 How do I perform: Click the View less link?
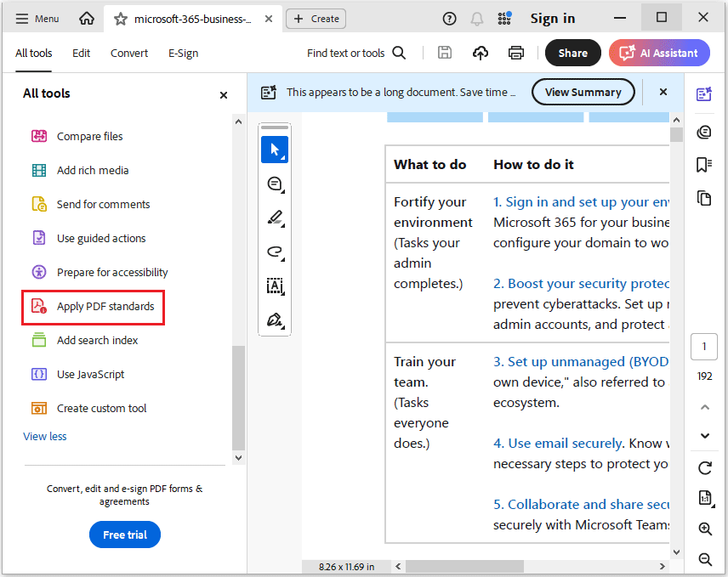45,437
